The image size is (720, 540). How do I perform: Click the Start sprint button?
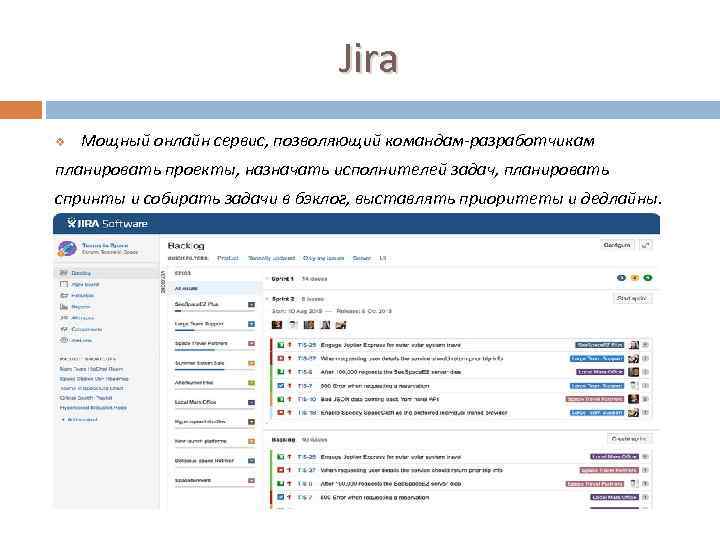click(x=632, y=298)
